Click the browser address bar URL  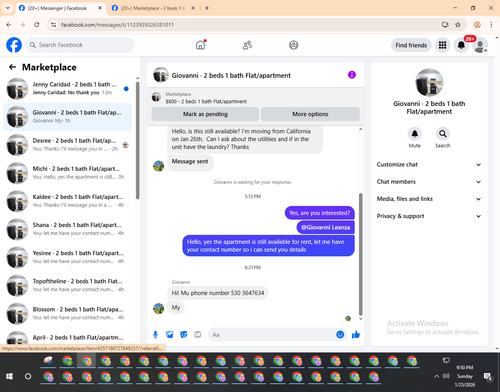point(117,25)
